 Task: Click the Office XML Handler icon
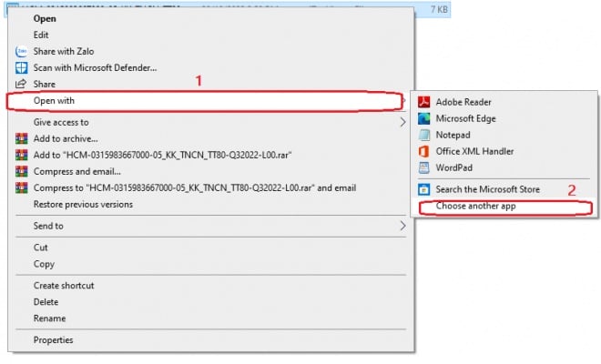point(424,151)
